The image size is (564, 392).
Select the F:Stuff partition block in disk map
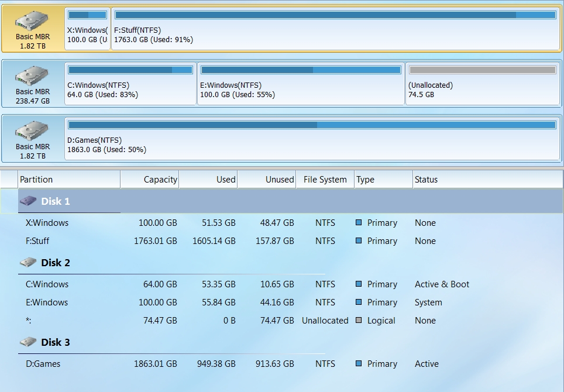[x=336, y=29]
